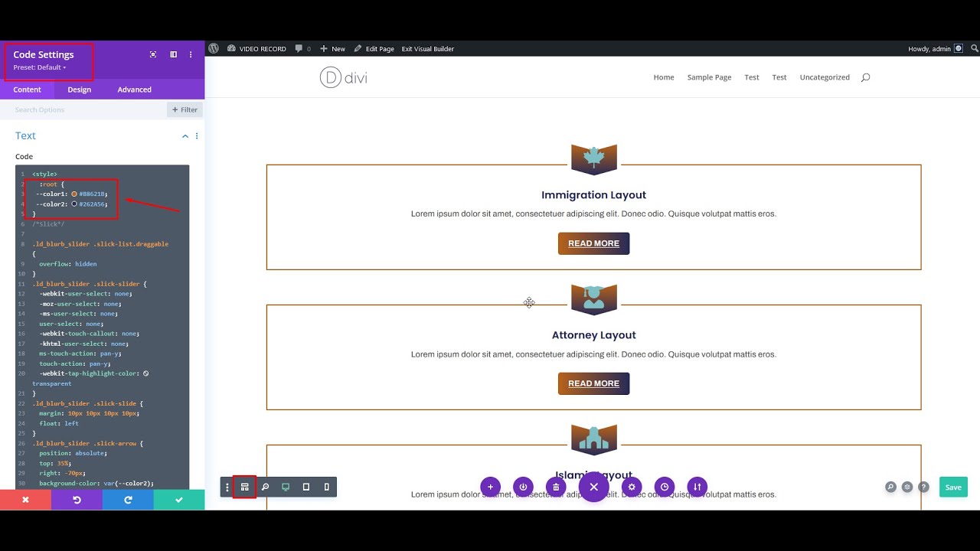Click the dark blue color2 swatch in code
The image size is (980, 551).
[74, 204]
